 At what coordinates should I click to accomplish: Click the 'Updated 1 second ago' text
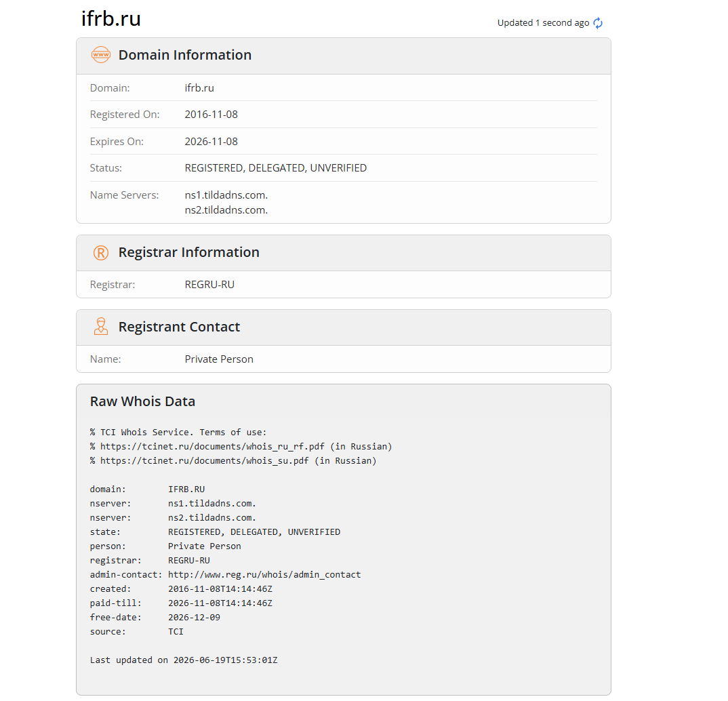pos(543,23)
